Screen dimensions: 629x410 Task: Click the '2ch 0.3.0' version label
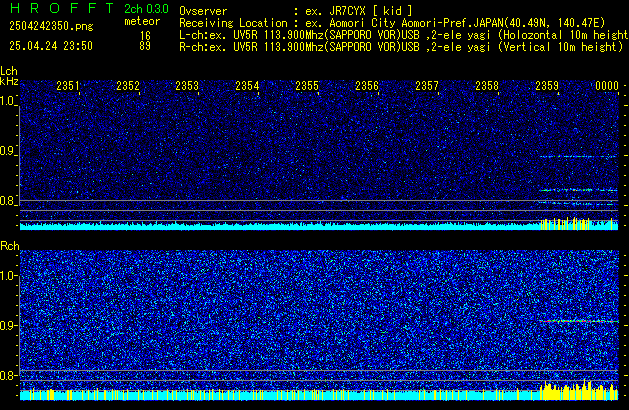point(146,9)
